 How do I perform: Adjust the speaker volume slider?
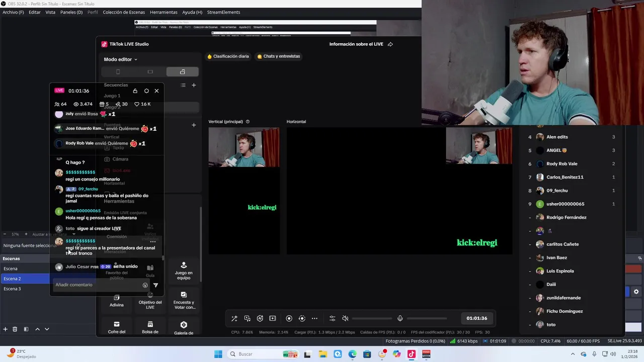[372, 318]
